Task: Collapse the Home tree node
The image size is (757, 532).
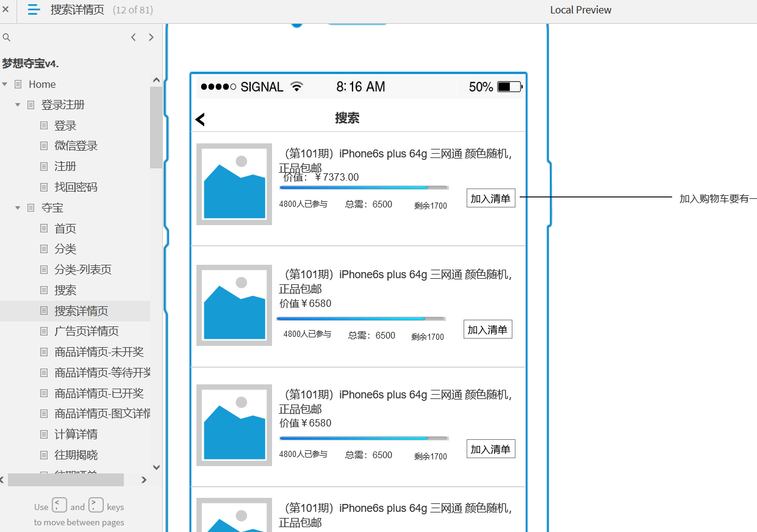Action: pos(5,84)
